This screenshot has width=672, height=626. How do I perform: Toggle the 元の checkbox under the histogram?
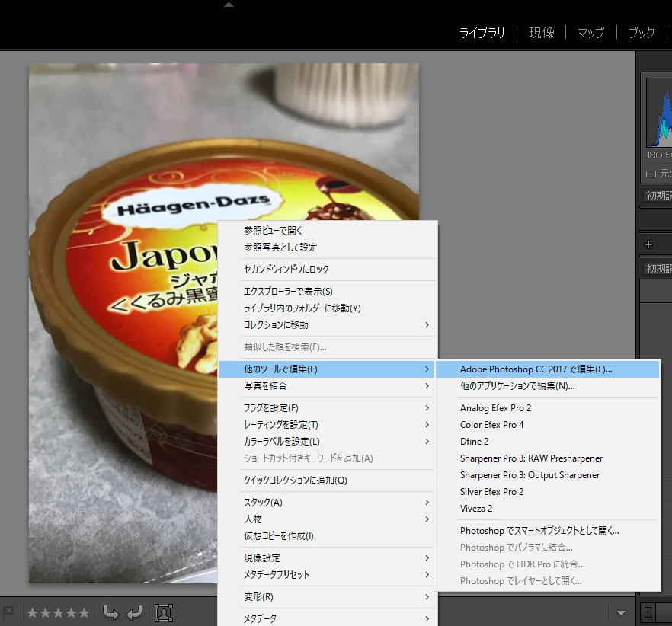651,174
